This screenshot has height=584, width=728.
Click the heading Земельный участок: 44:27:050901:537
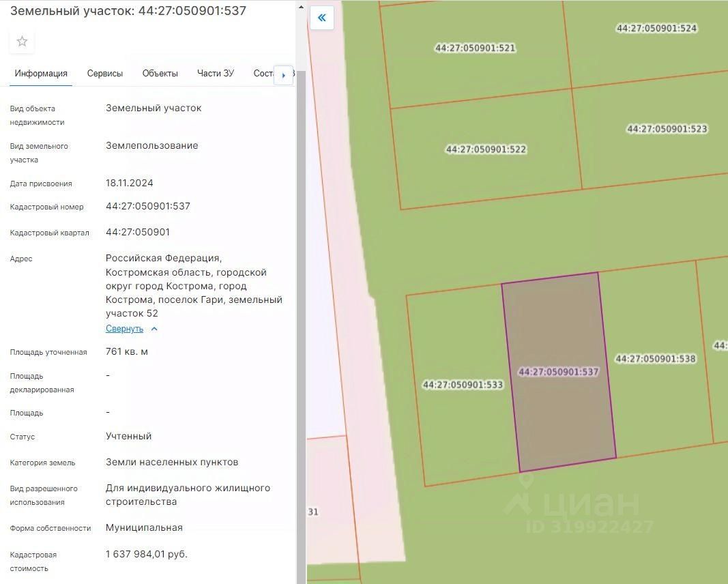(128, 11)
